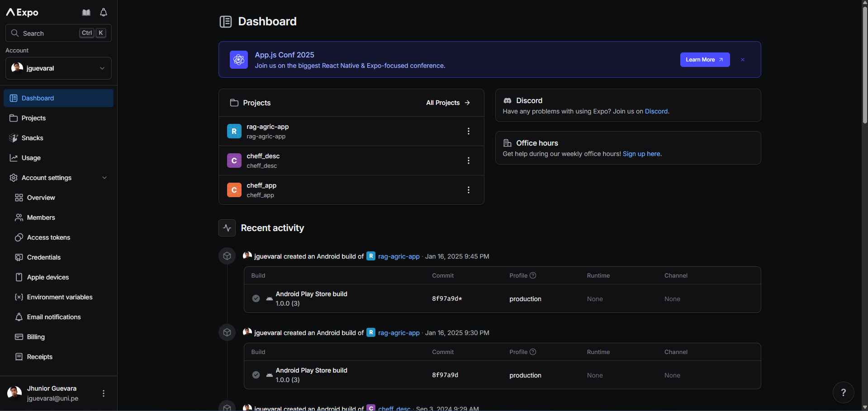Open Projects in the sidebar
Viewport: 868px width, 411px height.
58,118
